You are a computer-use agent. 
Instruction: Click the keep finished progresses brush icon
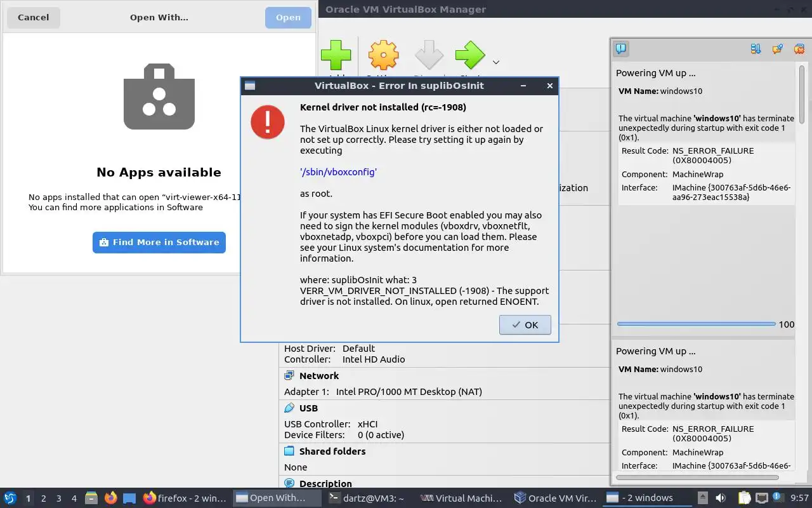point(777,49)
